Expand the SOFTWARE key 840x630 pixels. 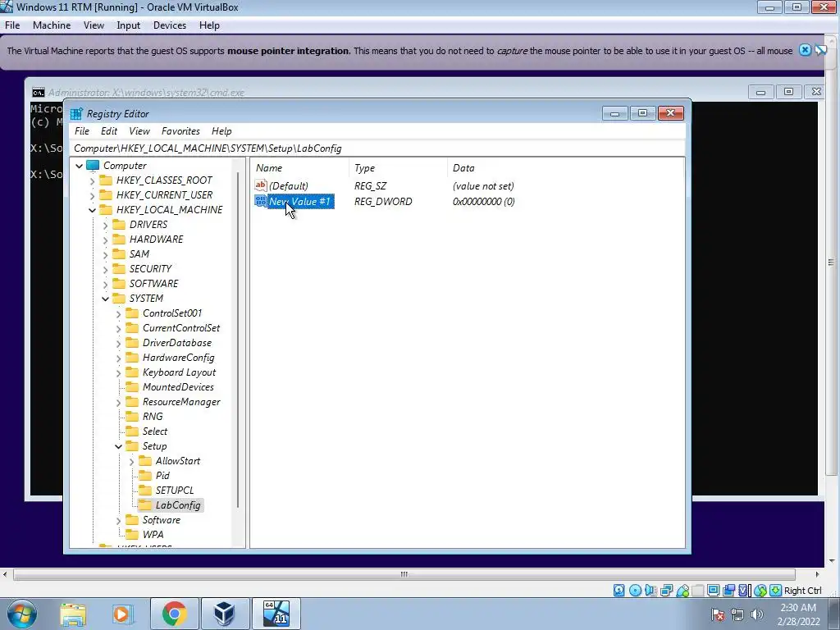(x=106, y=284)
